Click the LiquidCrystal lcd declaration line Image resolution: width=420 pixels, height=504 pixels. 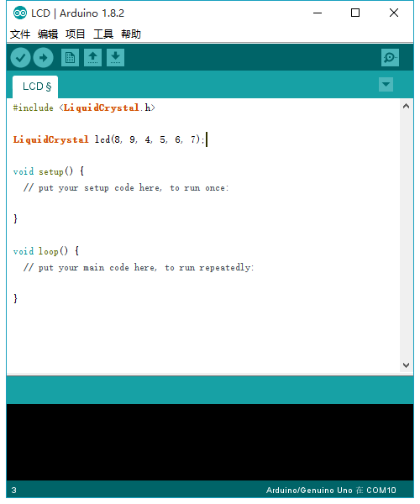point(108,139)
